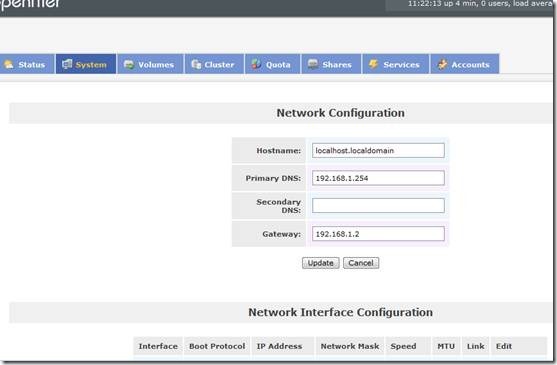Click the uptime status text in header
This screenshot has width=557, height=365.
481,4
